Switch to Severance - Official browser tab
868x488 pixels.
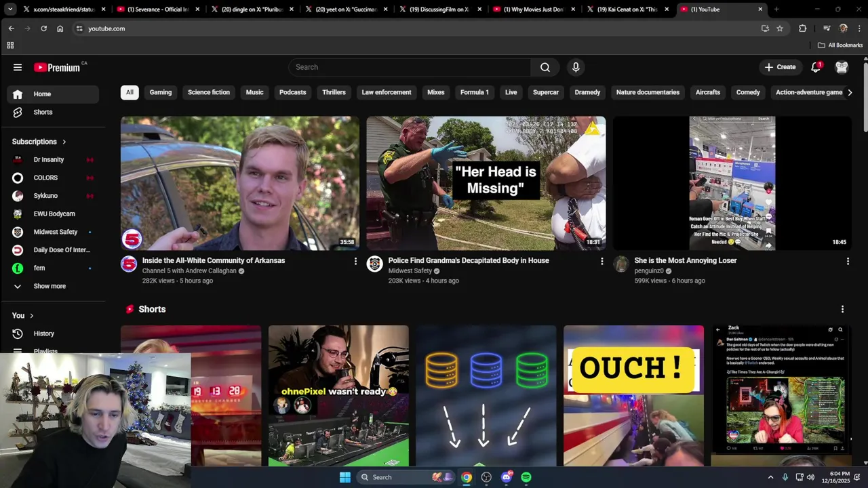point(157,9)
